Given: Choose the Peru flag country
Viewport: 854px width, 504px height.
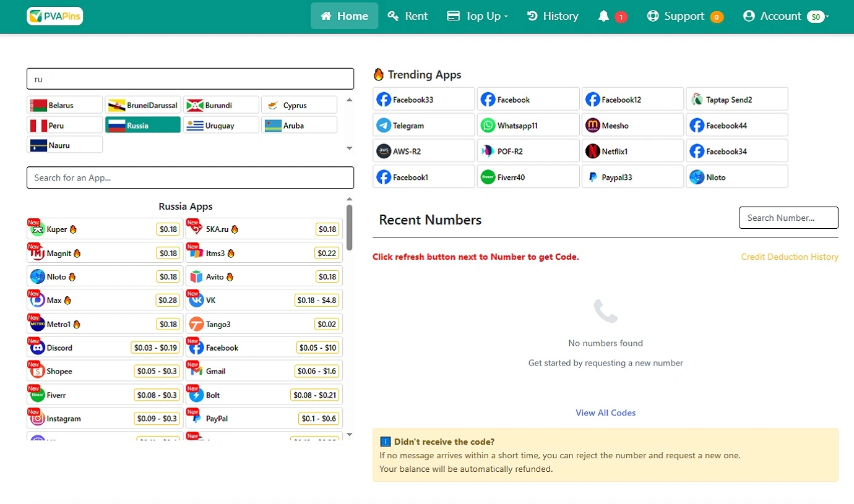Looking at the screenshot, I should [65, 125].
